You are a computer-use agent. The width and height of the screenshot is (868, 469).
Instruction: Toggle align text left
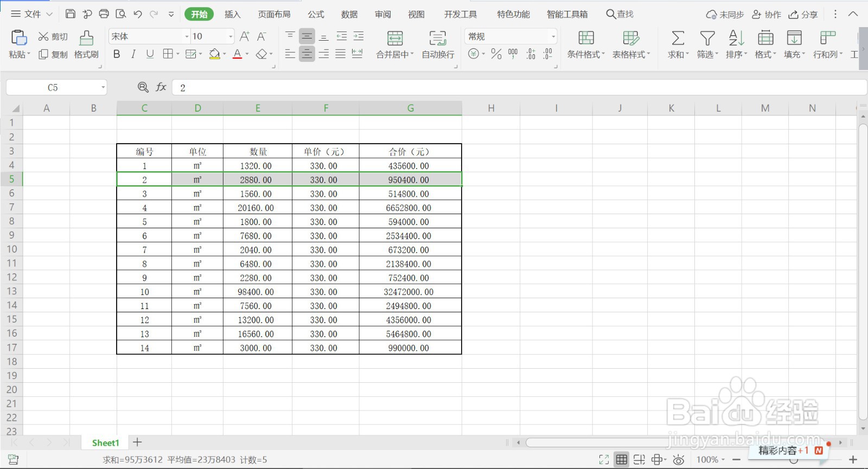(x=290, y=54)
